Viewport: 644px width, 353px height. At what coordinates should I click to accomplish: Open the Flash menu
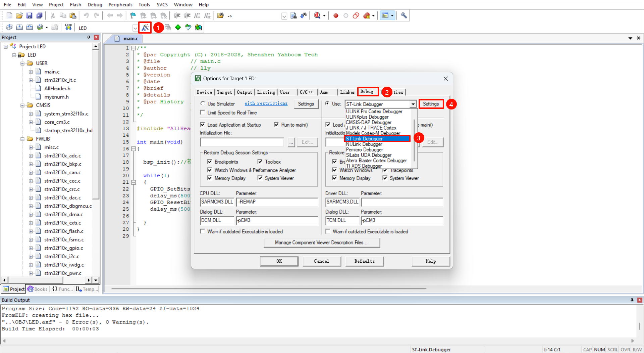click(x=75, y=4)
